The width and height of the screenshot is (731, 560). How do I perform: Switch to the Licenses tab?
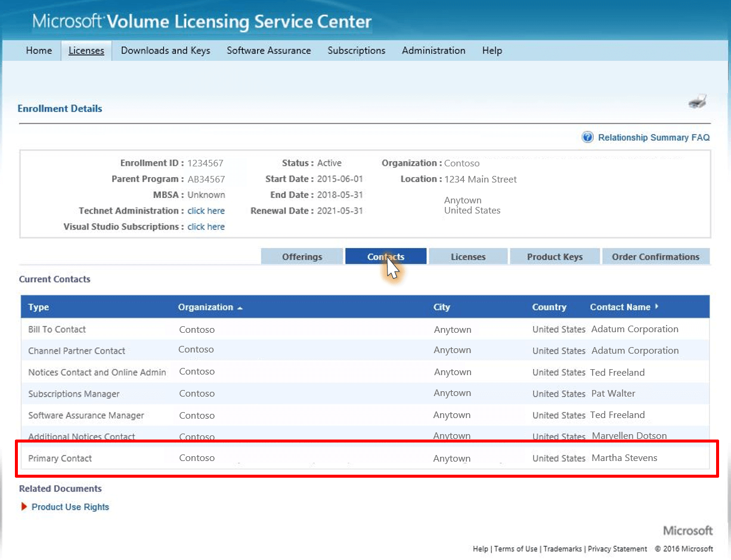click(x=467, y=256)
